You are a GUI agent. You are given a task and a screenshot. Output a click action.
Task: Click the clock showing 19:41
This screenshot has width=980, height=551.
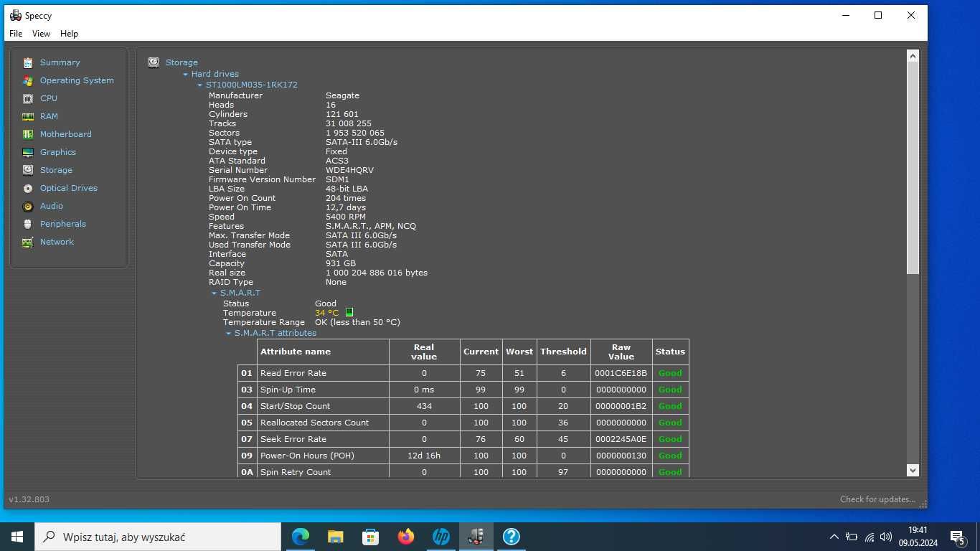click(918, 530)
